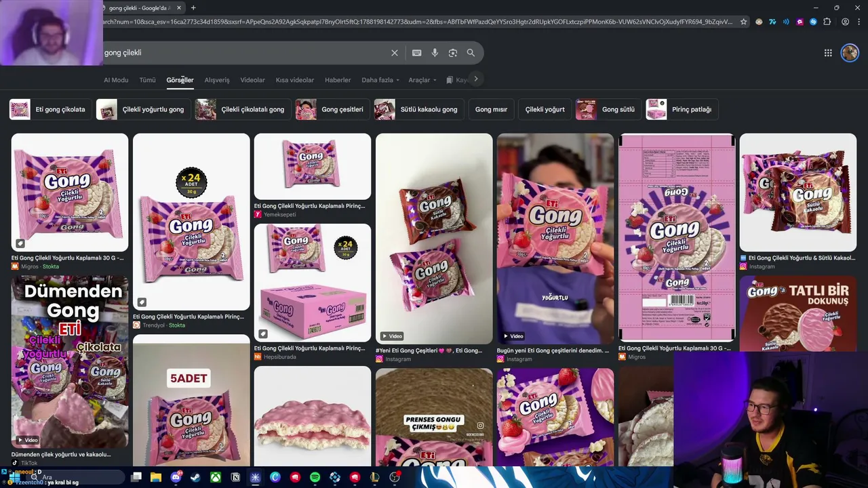The image size is (868, 488).
Task: Open the browser extensions puzzle menu
Action: click(x=827, y=22)
